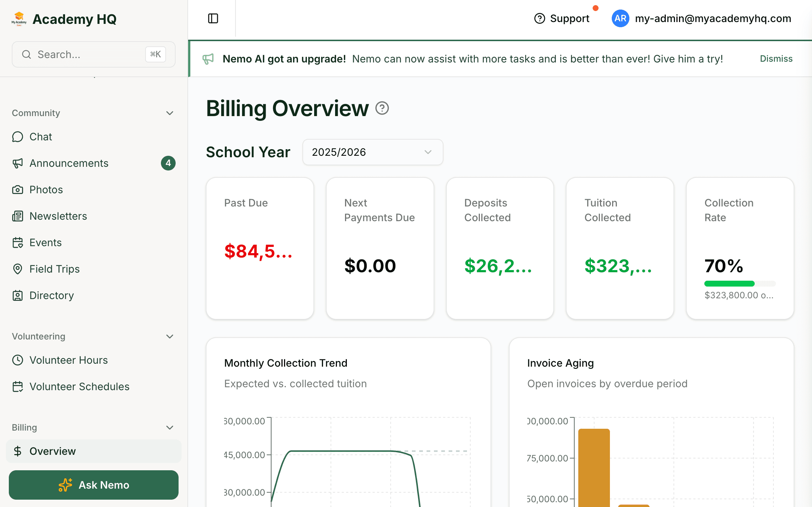
Task: Open Newsletters in the sidebar
Action: [93, 216]
